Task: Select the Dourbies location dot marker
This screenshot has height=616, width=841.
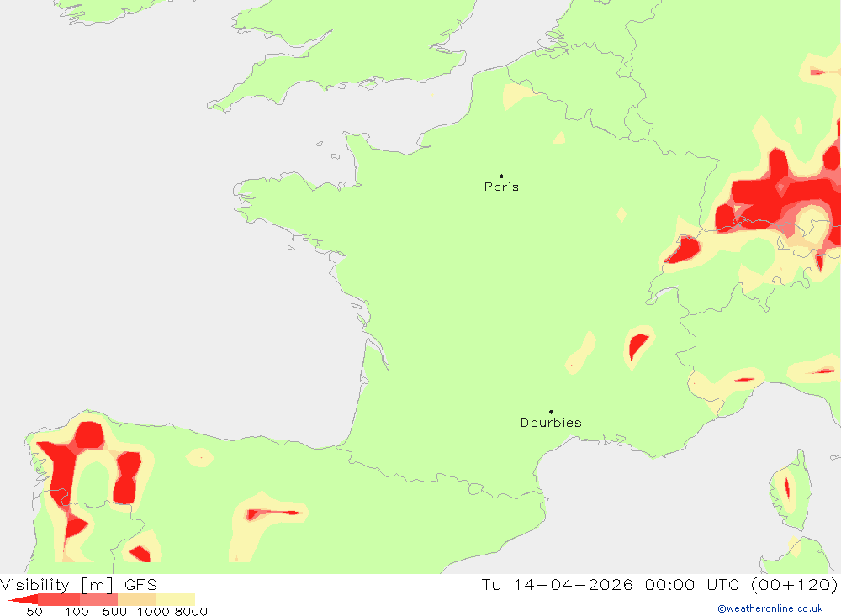Action: click(551, 412)
